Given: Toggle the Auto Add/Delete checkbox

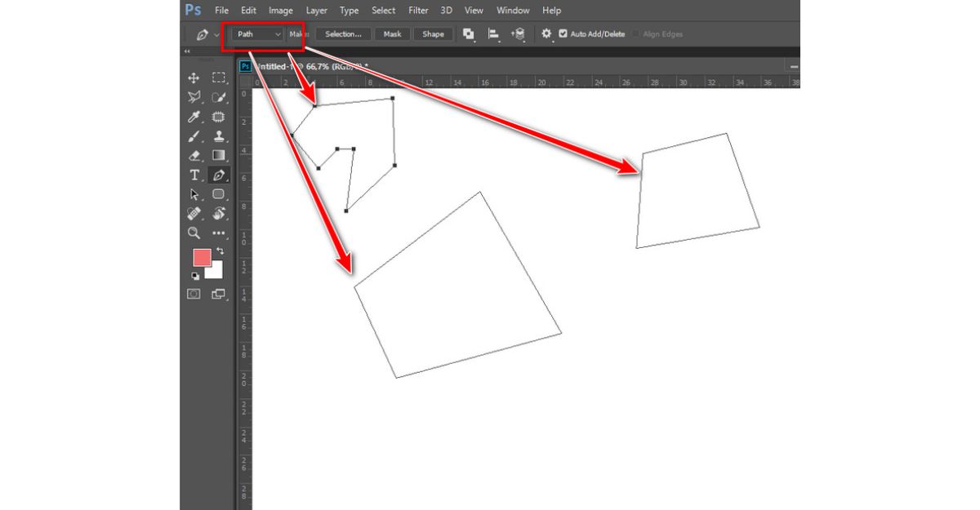Looking at the screenshot, I should [563, 34].
